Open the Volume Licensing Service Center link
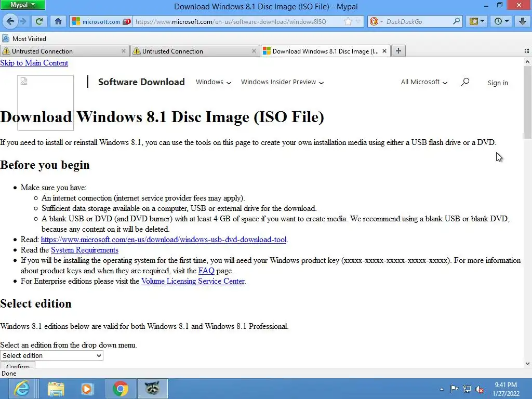The height and width of the screenshot is (399, 532). click(193, 281)
